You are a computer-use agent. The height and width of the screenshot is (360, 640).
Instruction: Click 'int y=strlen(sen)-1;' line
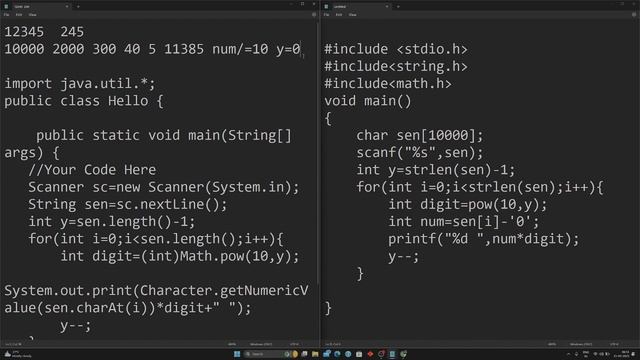click(x=436, y=170)
